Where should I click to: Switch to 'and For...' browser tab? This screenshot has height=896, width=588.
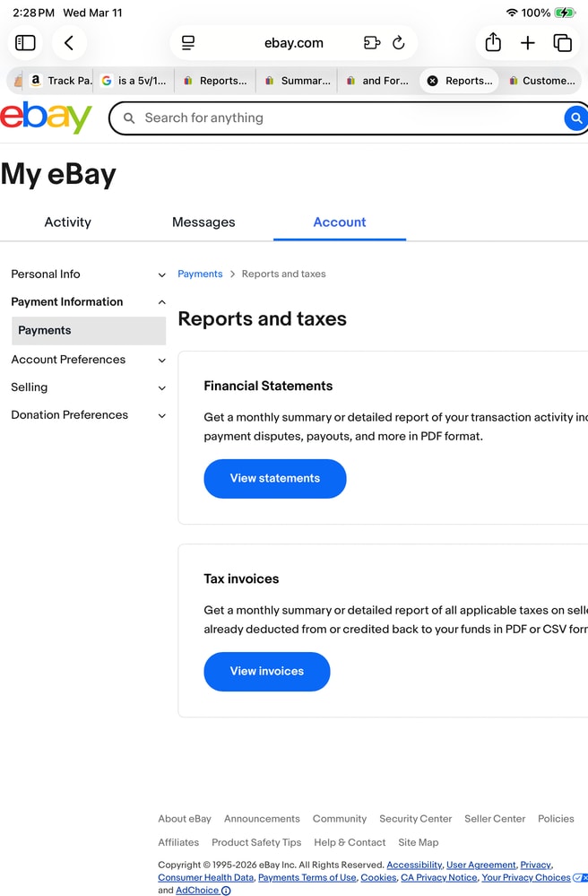click(378, 81)
